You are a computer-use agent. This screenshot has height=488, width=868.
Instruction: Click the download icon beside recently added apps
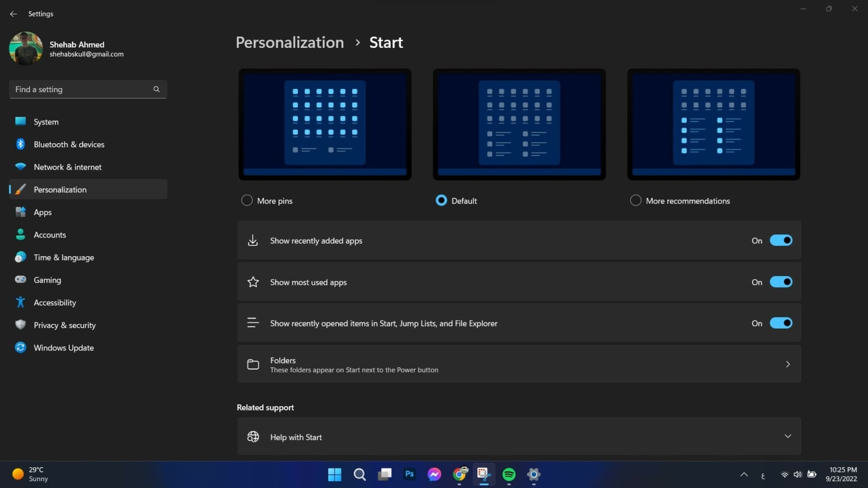[x=253, y=240]
